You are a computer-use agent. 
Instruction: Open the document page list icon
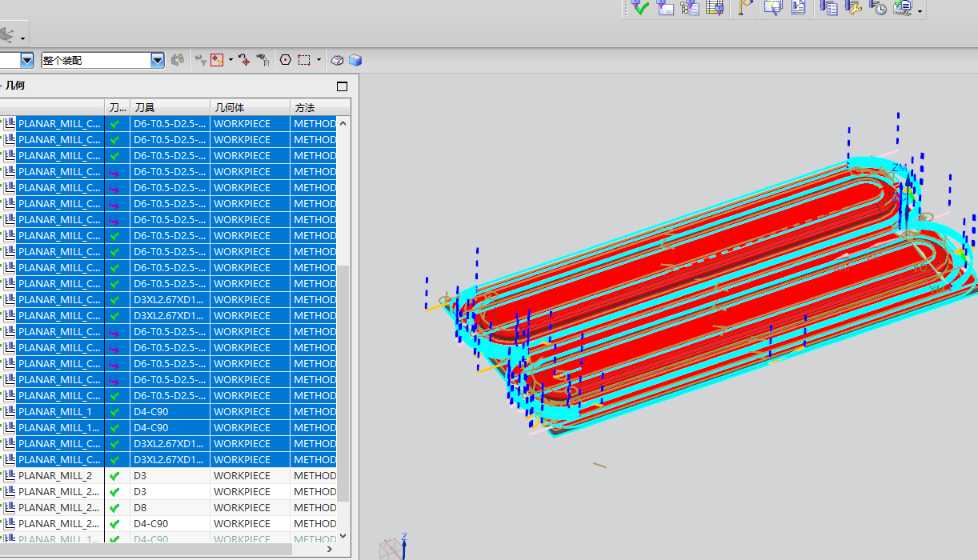(x=798, y=7)
